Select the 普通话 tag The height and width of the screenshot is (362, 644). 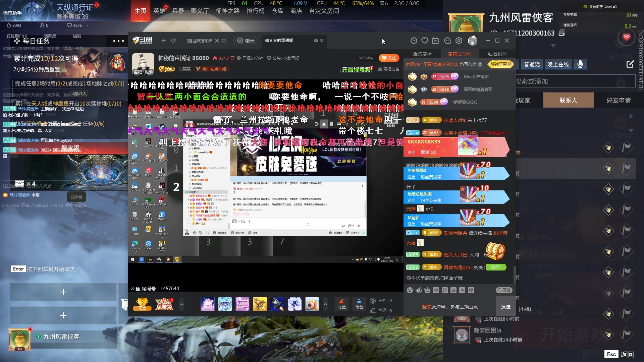coord(532,64)
